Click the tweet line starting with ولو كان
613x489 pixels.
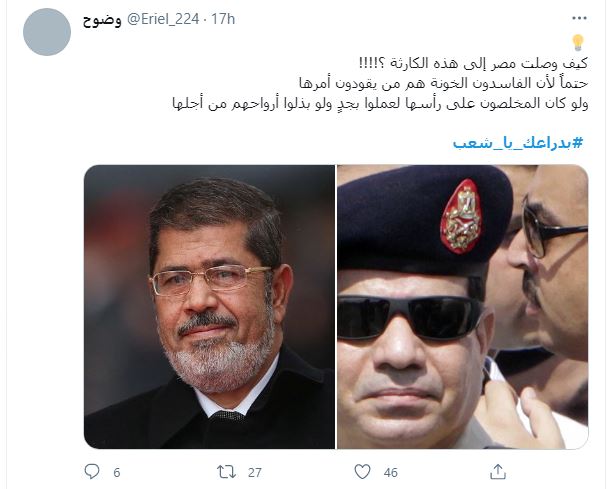380,104
